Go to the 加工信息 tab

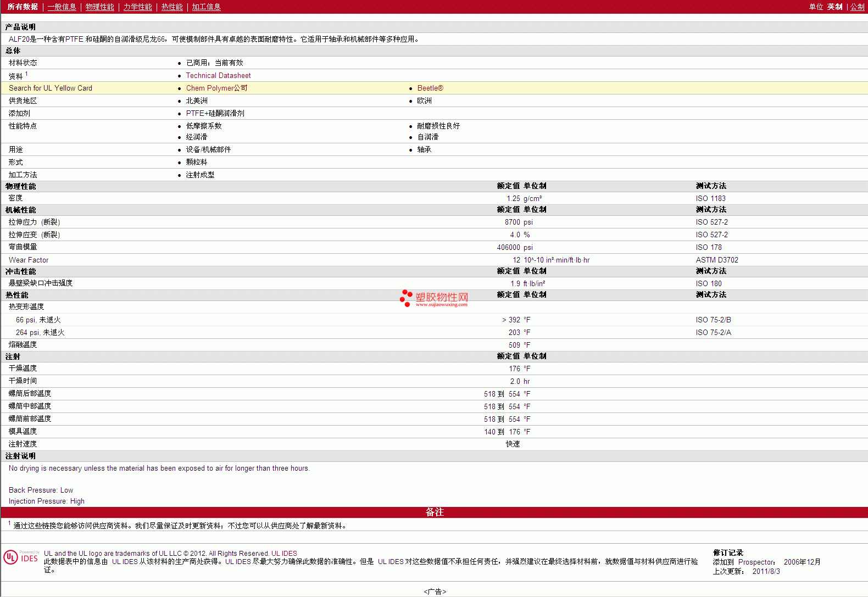coord(206,7)
